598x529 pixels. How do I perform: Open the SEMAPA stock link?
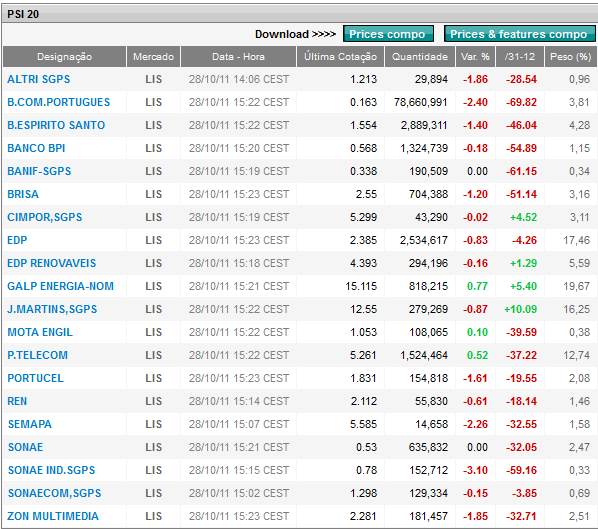[29, 424]
